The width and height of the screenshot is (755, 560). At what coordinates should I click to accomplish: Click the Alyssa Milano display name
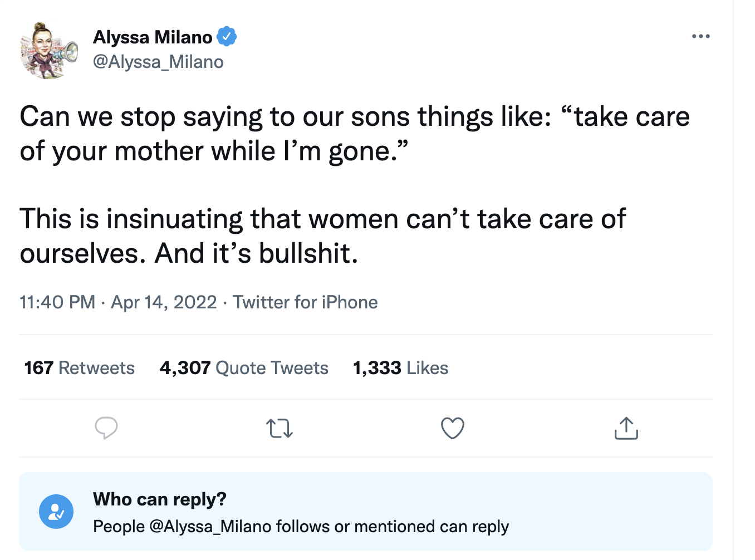point(153,37)
